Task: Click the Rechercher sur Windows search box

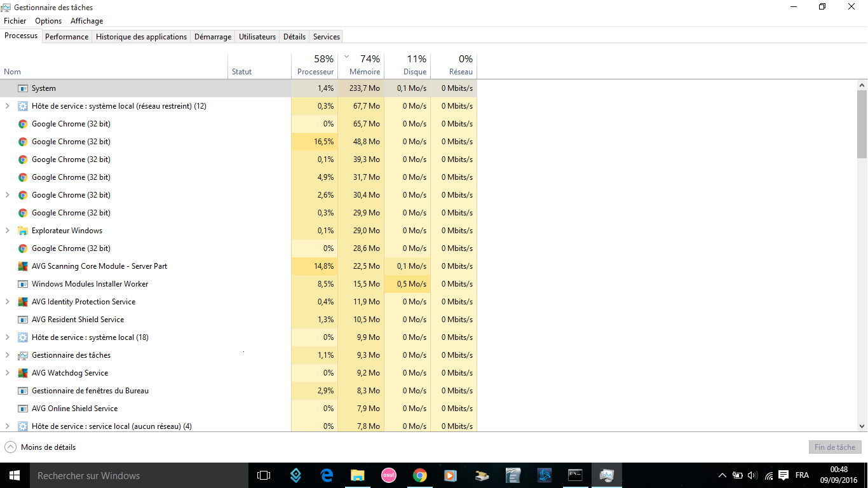Action: pyautogui.click(x=139, y=475)
